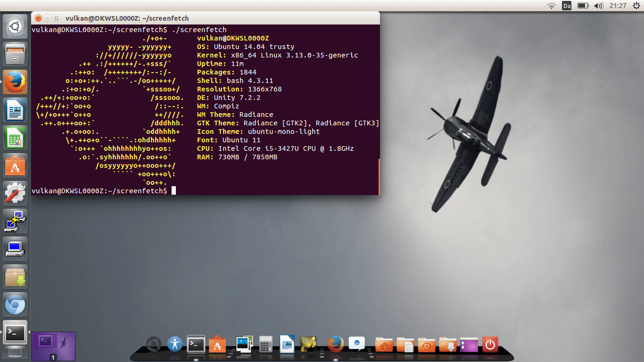Open LibreOffice Calc in the launcher
Image resolution: width=644 pixels, height=362 pixels.
(x=16, y=138)
